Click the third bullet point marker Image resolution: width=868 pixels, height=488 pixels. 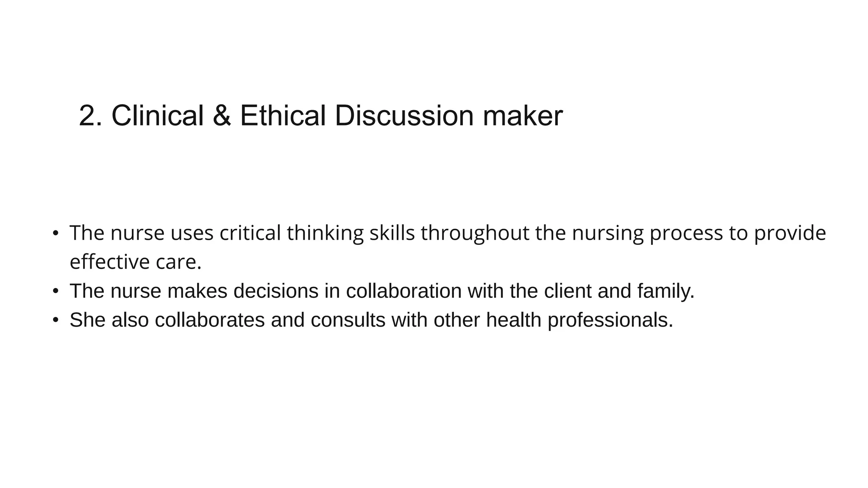click(55, 320)
